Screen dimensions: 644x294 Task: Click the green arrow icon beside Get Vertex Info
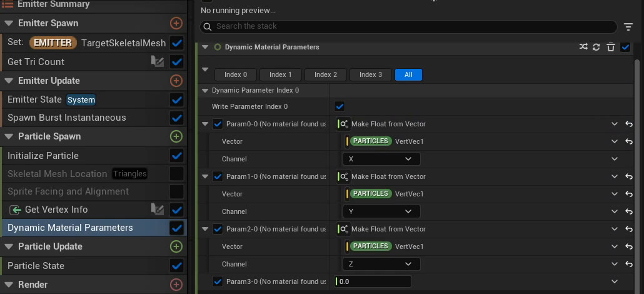click(16, 210)
